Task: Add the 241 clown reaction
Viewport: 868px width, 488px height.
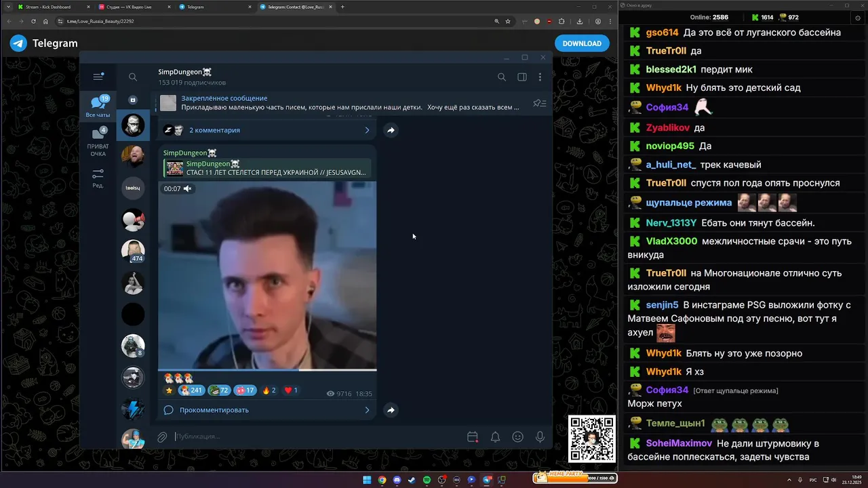Action: [191, 390]
